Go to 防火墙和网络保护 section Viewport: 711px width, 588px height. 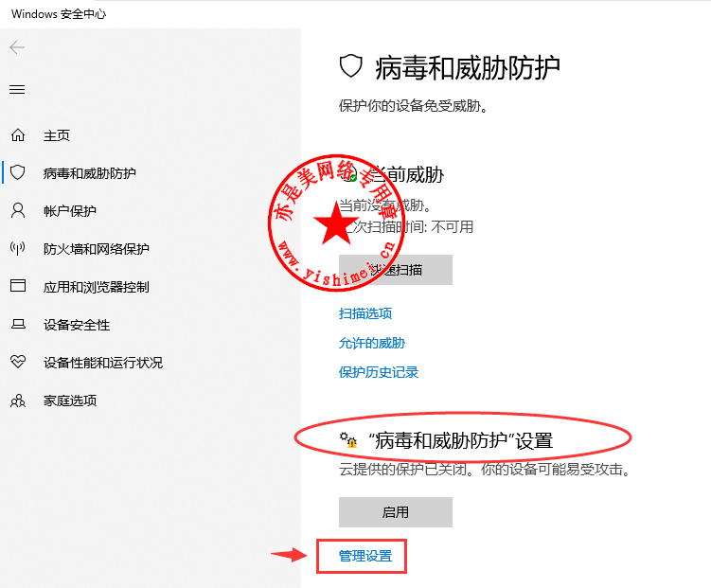pyautogui.click(x=97, y=248)
